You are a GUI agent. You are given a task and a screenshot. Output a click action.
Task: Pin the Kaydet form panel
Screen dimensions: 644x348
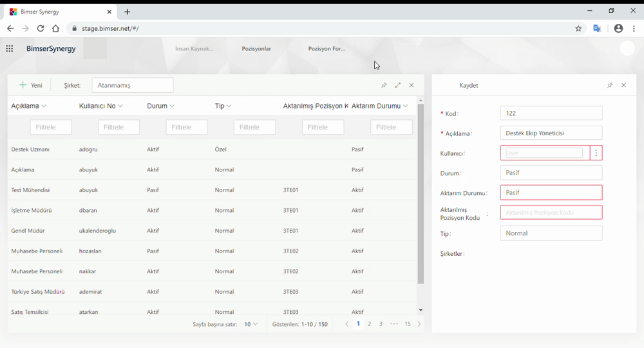click(610, 85)
